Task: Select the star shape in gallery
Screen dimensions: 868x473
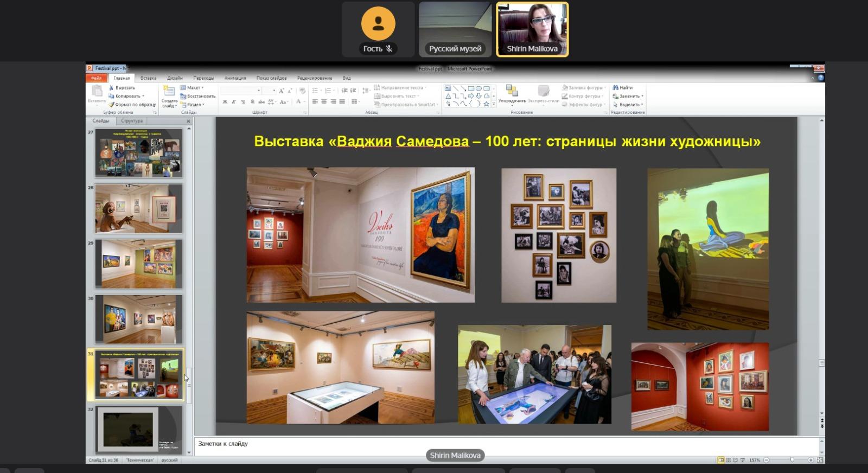Action: (x=486, y=104)
